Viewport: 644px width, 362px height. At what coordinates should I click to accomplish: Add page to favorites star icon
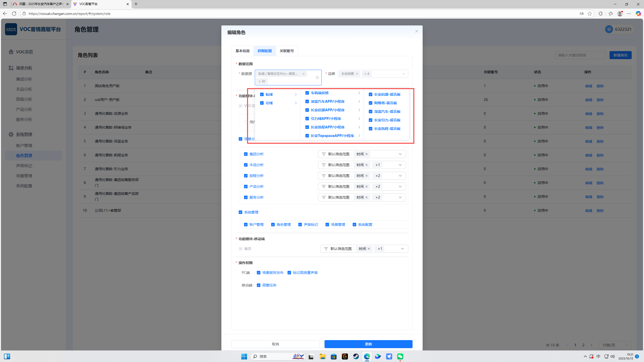(x=589, y=14)
